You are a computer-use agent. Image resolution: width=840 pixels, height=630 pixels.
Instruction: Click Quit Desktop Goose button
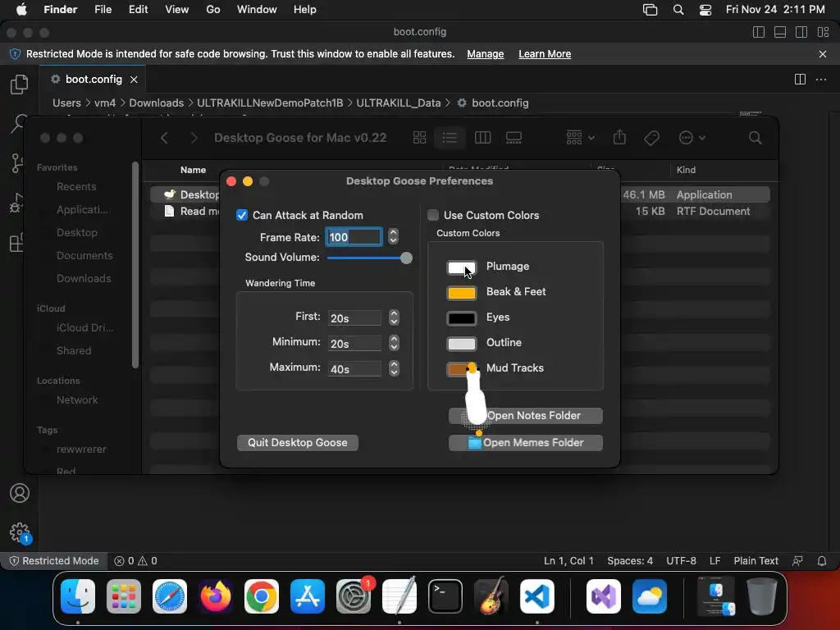point(297,442)
